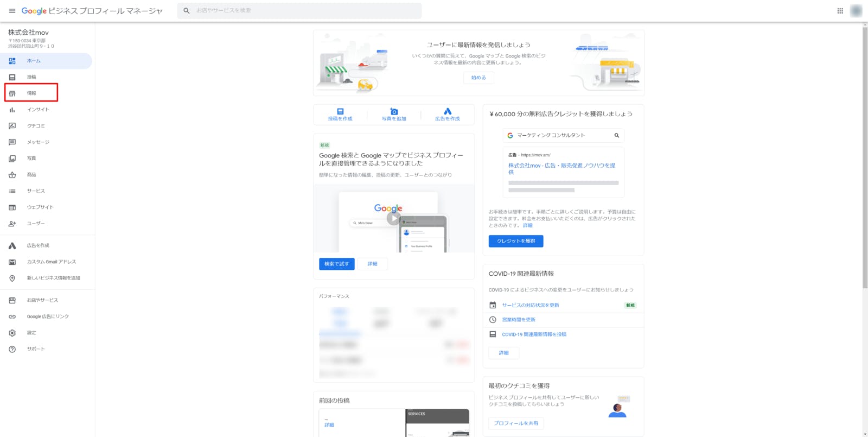
Task: Click the ユーザー add person icon
Action: click(12, 224)
